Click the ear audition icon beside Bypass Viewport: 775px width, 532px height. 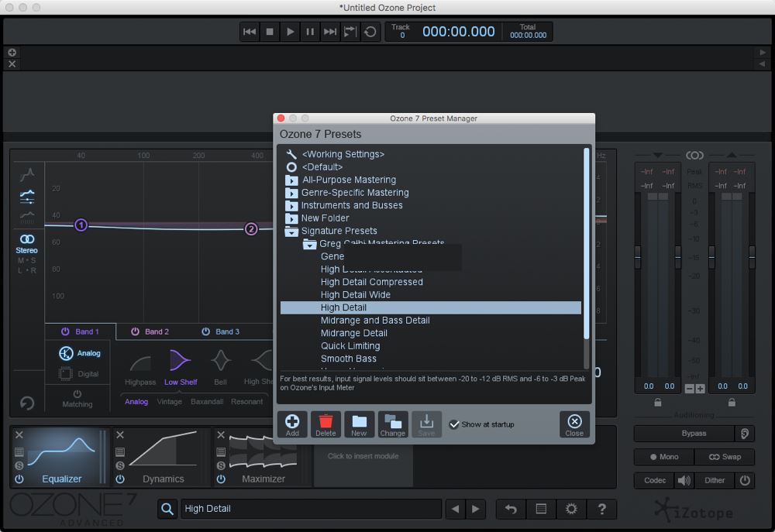(744, 433)
